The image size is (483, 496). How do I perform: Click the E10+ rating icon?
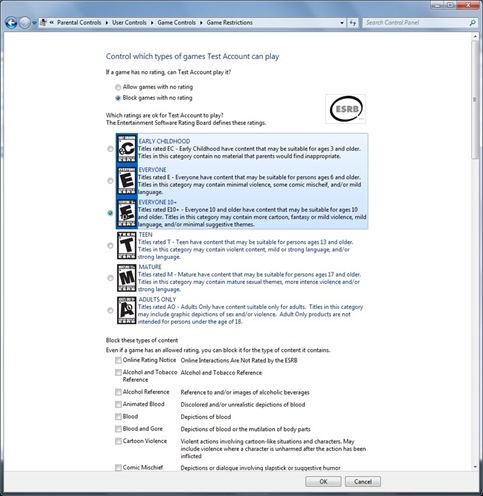coord(127,213)
